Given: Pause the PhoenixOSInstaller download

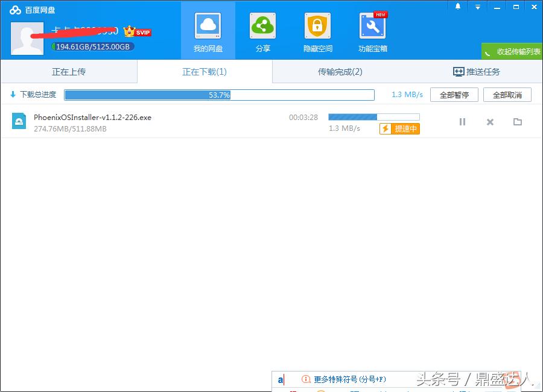Looking at the screenshot, I should pos(462,122).
